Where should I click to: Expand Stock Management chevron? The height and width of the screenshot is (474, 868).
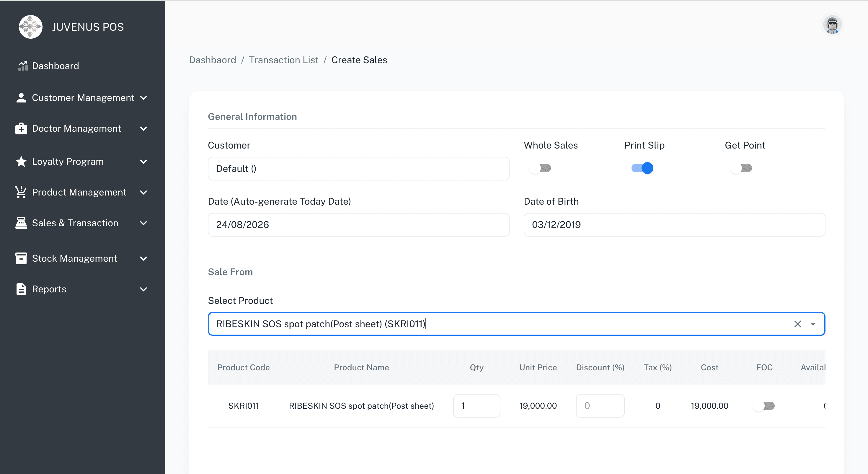[x=143, y=258]
